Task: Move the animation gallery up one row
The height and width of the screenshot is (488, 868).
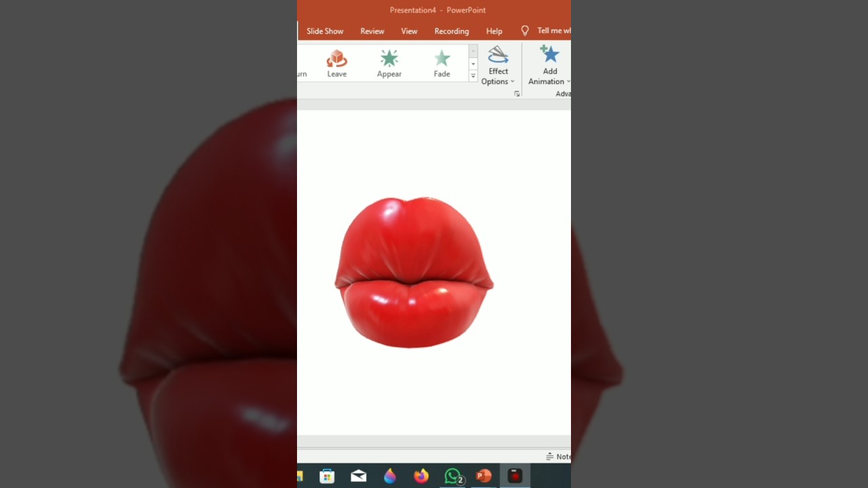Action: (x=473, y=52)
